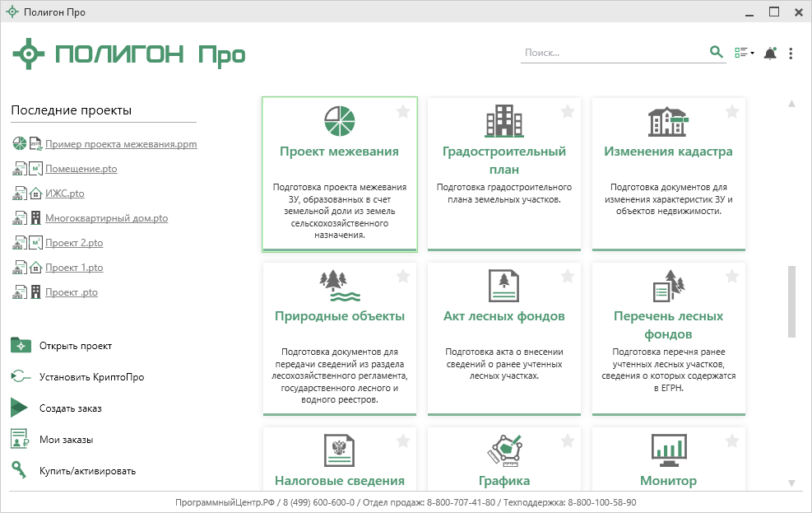Click the Налоговые сведения emblem icon
This screenshot has width=812, height=513.
[339, 450]
